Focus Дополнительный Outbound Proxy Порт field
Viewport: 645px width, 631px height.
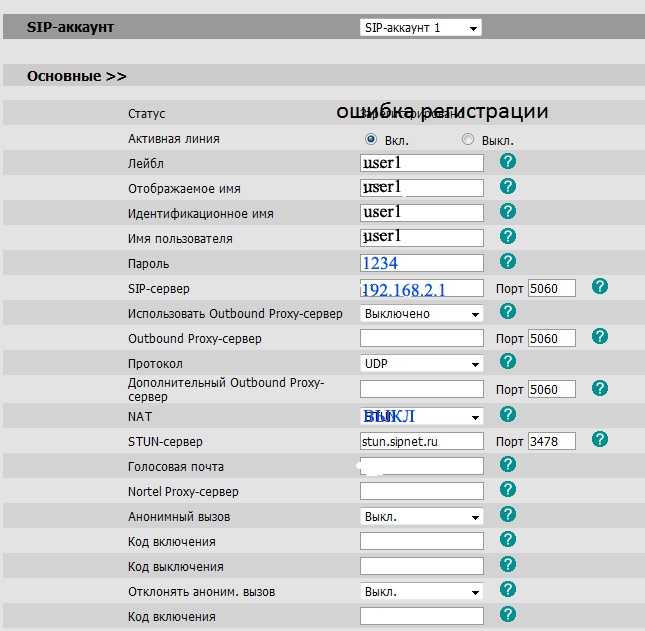552,389
